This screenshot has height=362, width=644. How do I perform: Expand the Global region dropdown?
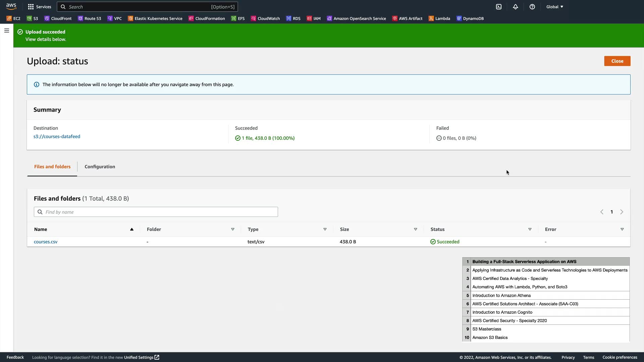pyautogui.click(x=555, y=7)
